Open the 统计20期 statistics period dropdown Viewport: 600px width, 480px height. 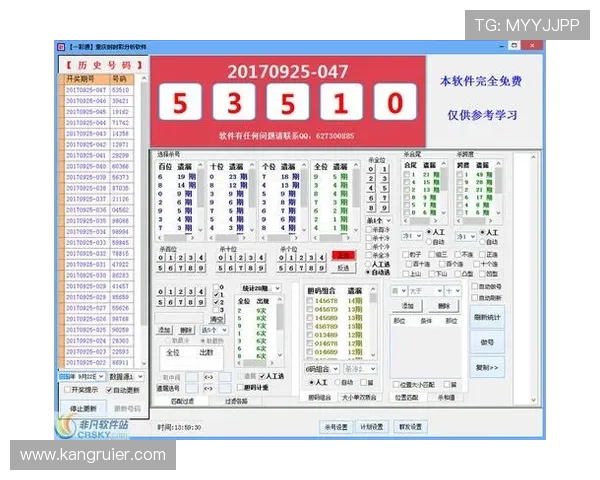click(260, 286)
